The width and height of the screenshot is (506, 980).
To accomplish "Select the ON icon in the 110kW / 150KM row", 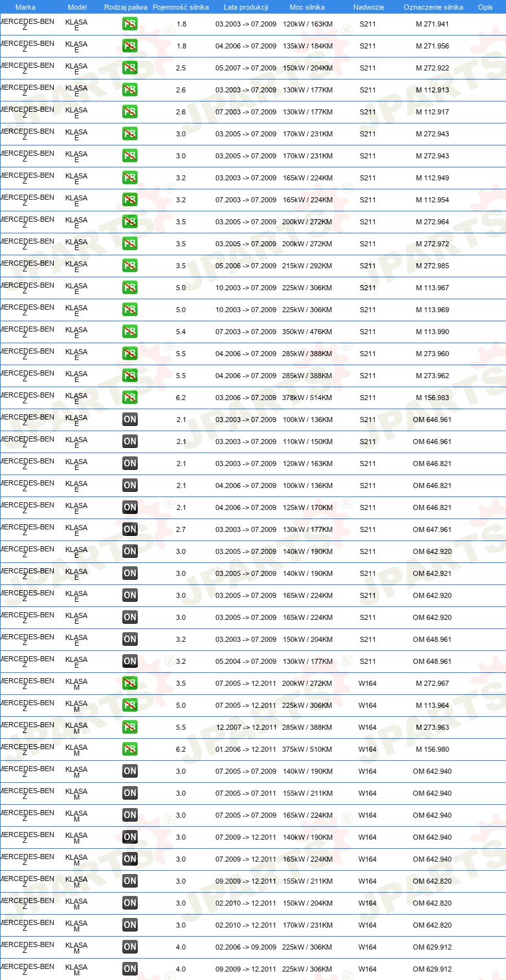I will click(130, 442).
